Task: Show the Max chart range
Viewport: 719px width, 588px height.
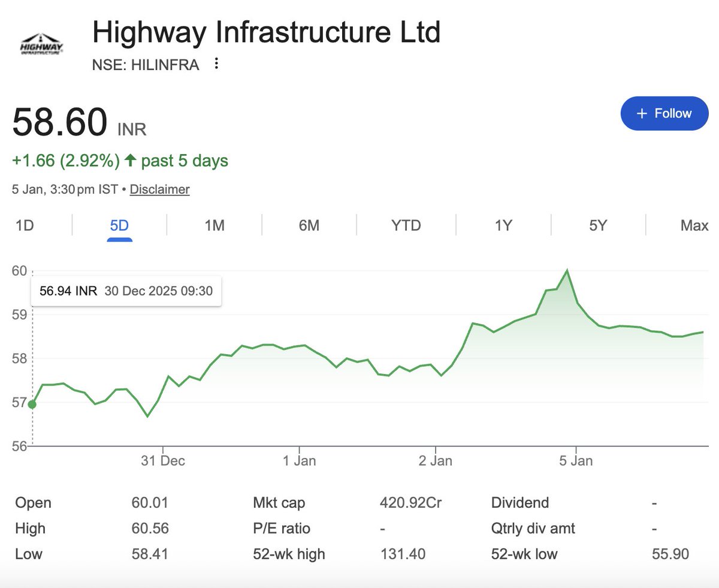Action: 694,225
